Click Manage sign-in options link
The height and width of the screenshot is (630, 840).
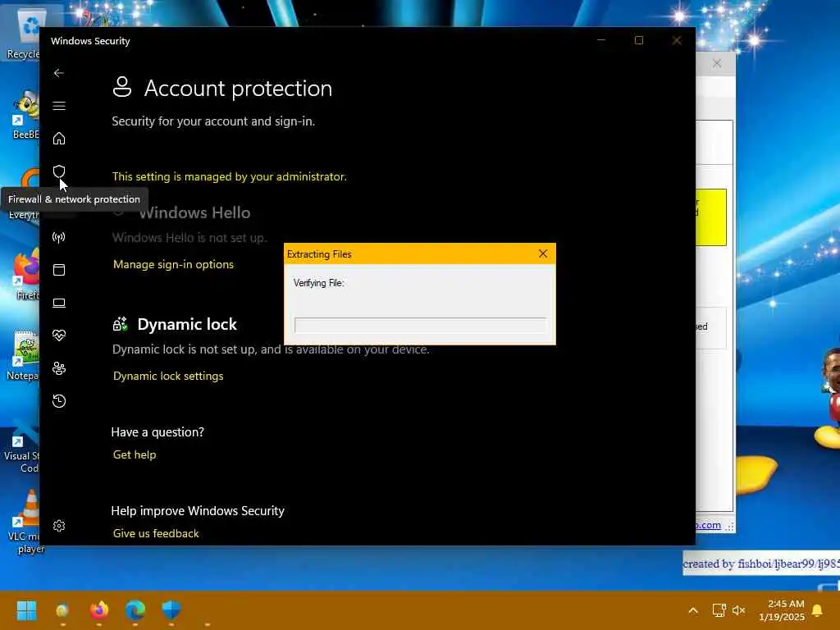tap(173, 265)
